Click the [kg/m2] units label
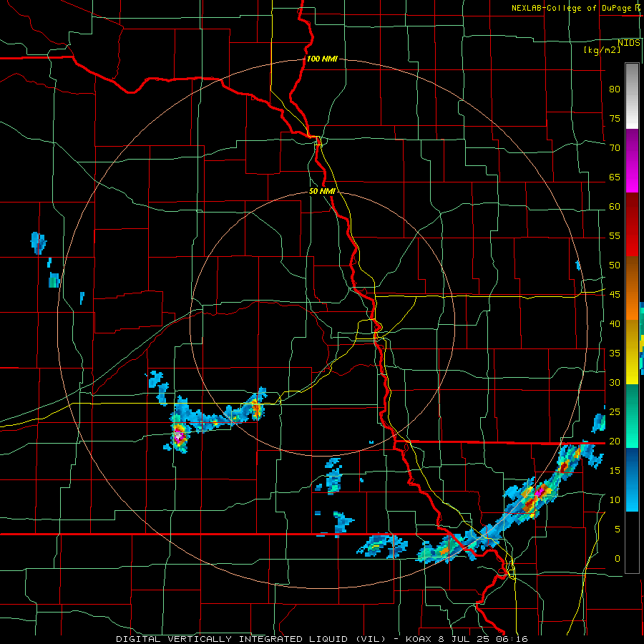The width and height of the screenshot is (644, 644). tap(602, 50)
